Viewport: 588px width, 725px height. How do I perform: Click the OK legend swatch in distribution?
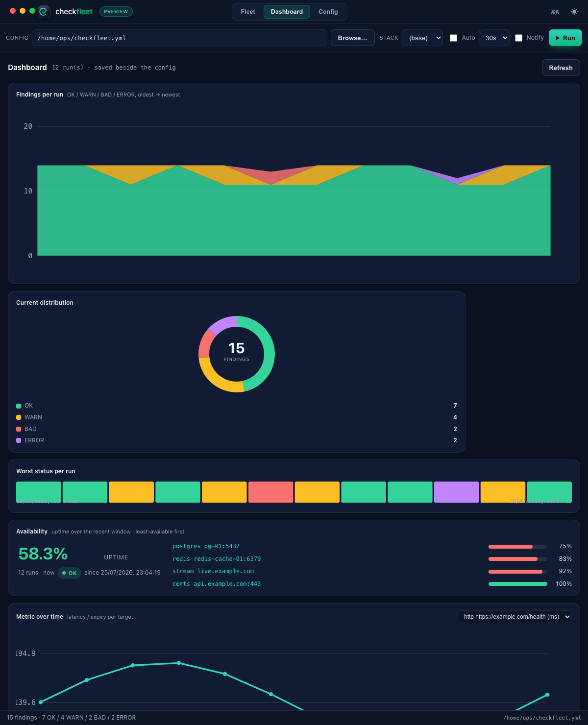pos(19,406)
